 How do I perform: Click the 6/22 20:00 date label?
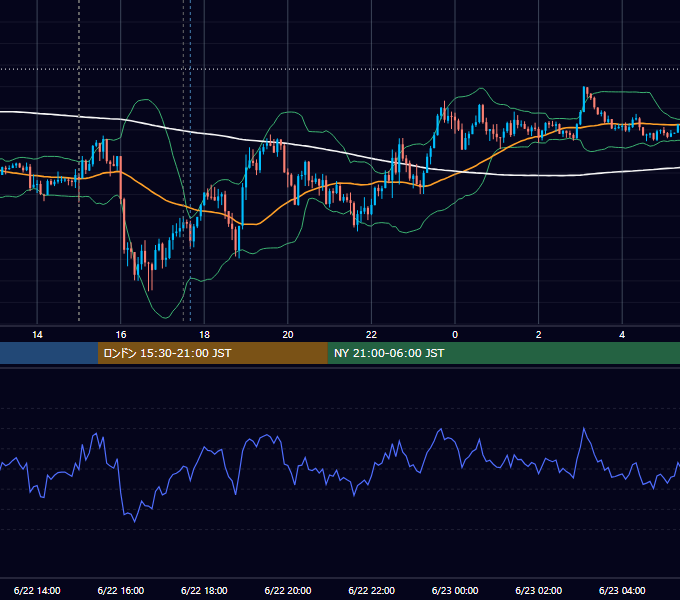[x=288, y=590]
